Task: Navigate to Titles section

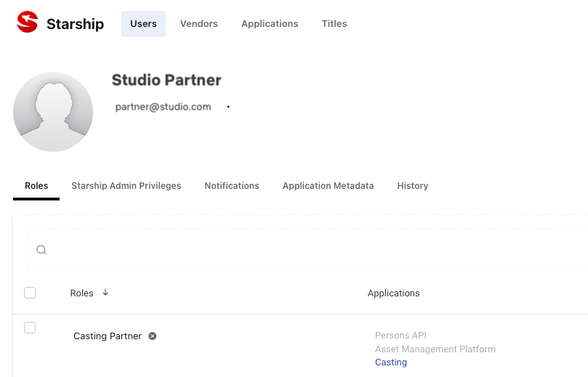Action: (x=334, y=23)
